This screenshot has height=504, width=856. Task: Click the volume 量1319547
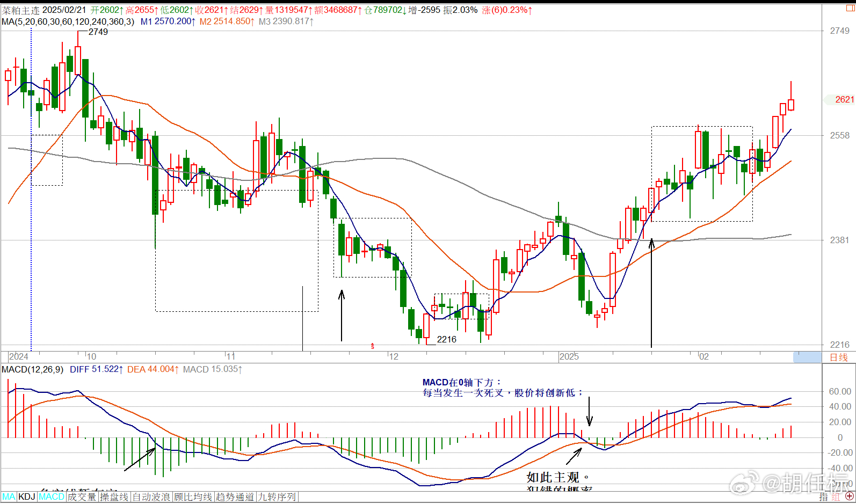click(x=289, y=10)
